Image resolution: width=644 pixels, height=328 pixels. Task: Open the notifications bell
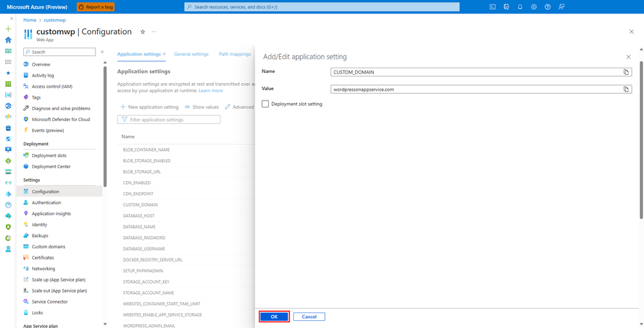click(520, 7)
